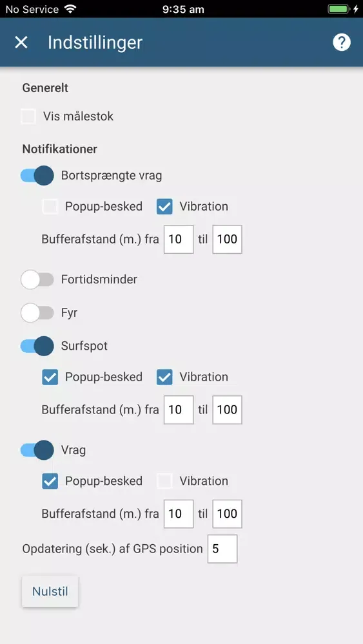Focus the GPS position update seconds field
The height and width of the screenshot is (644, 363).
pyautogui.click(x=222, y=549)
